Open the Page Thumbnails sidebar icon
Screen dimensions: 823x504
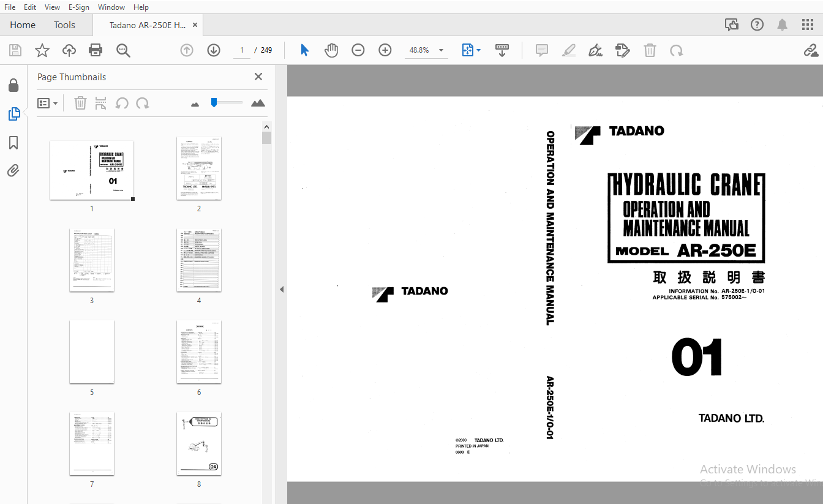click(x=13, y=114)
